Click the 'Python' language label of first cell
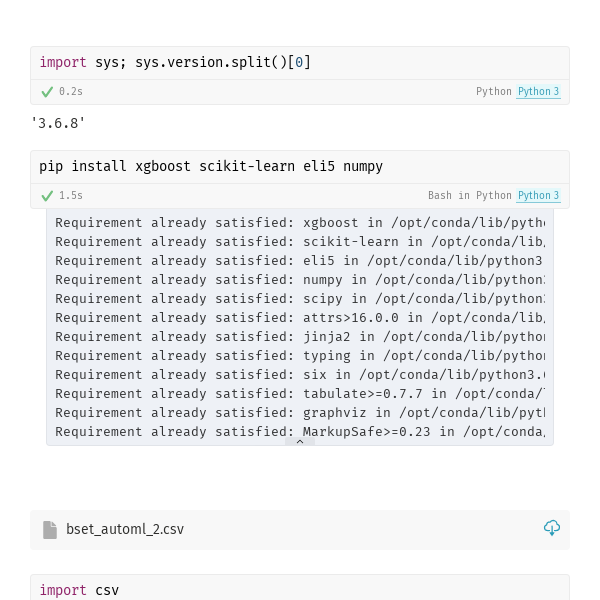Screen dimensions: 600x600 [x=493, y=92]
